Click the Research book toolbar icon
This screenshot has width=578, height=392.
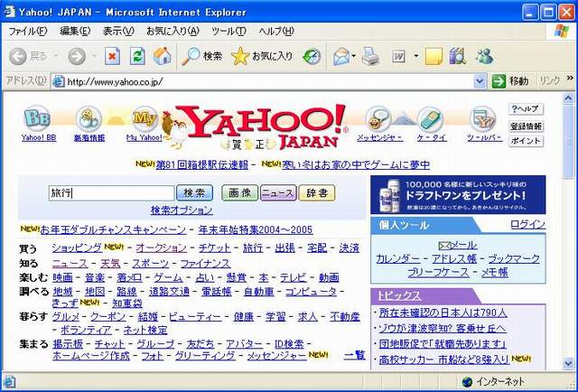point(458,57)
